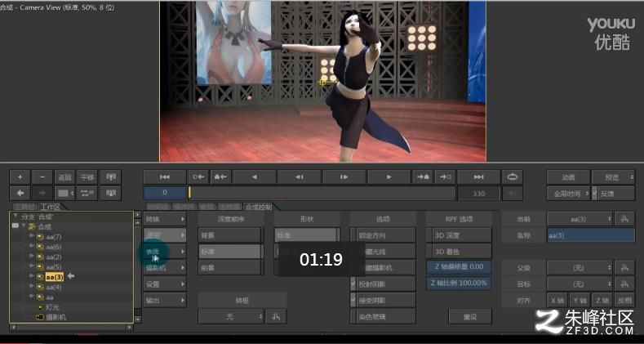Open the 目标 (无) dropdown
The image size is (644, 344).
(580, 284)
